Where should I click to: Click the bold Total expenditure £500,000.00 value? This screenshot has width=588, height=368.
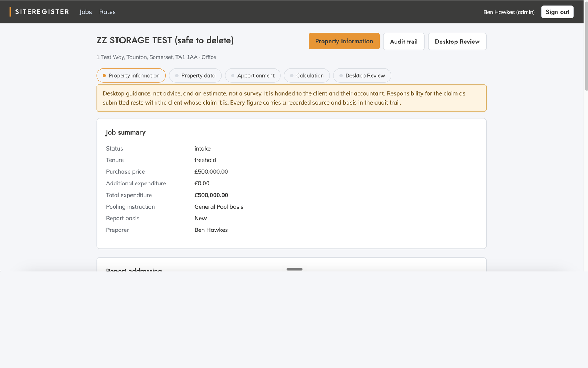click(211, 195)
